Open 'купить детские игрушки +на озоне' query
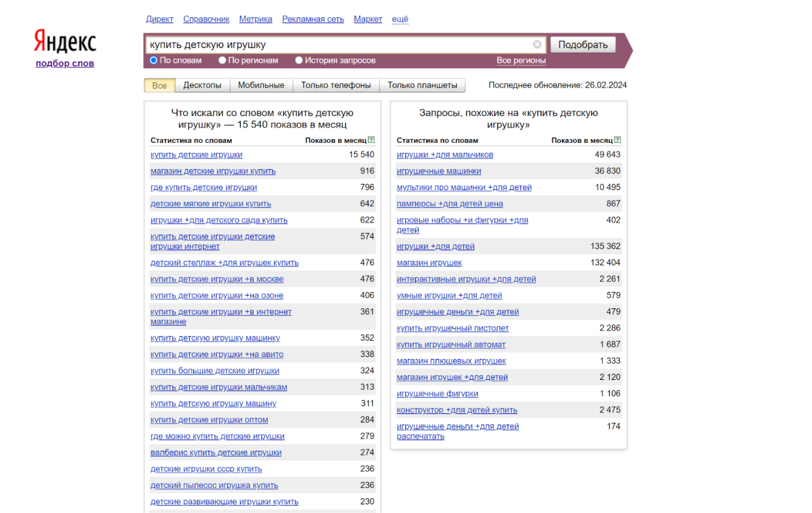 click(x=217, y=296)
